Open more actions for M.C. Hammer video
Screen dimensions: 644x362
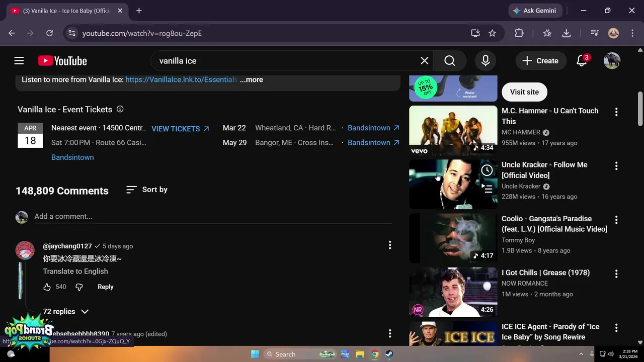point(616,112)
